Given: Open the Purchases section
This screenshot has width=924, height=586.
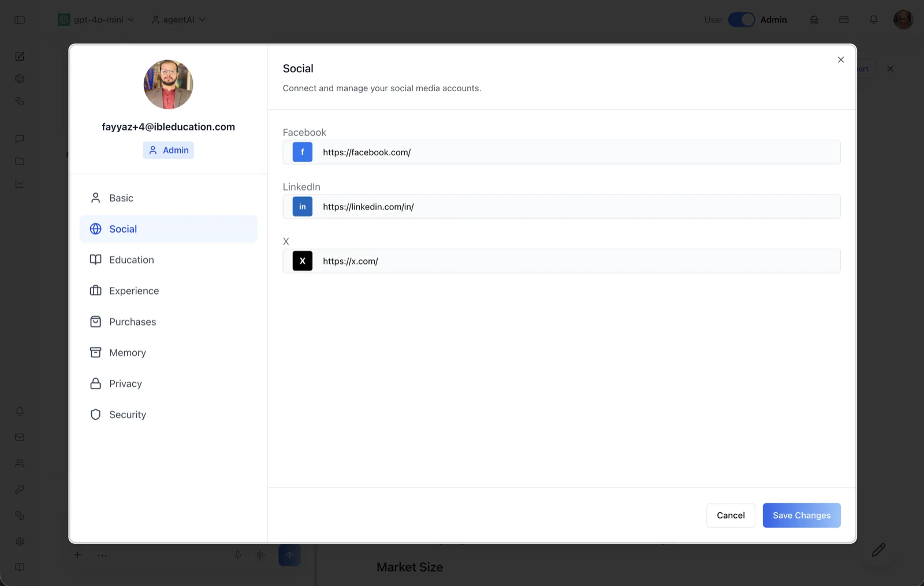Looking at the screenshot, I should pos(168,322).
